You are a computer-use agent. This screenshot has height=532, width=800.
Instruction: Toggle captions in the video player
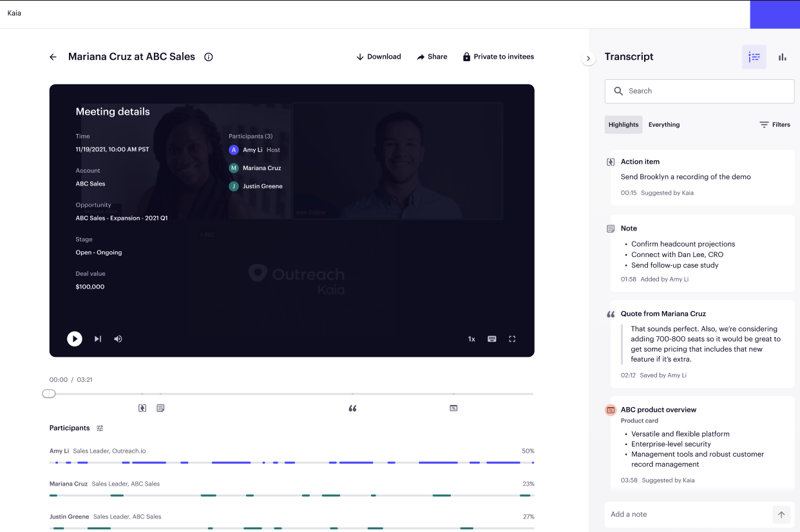(x=491, y=338)
